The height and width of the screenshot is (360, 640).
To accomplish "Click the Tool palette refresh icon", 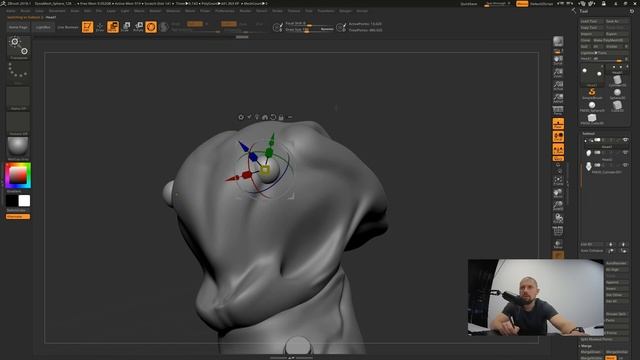I will (631, 11).
